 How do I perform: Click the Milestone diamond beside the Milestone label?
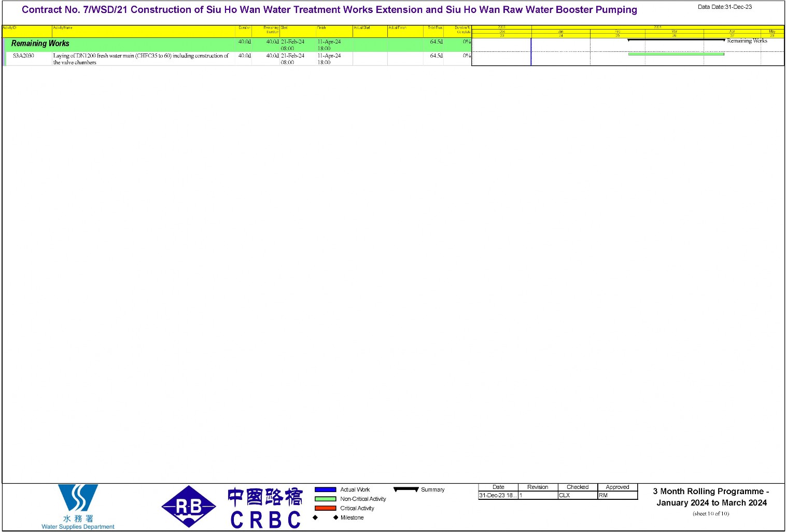pyautogui.click(x=336, y=517)
